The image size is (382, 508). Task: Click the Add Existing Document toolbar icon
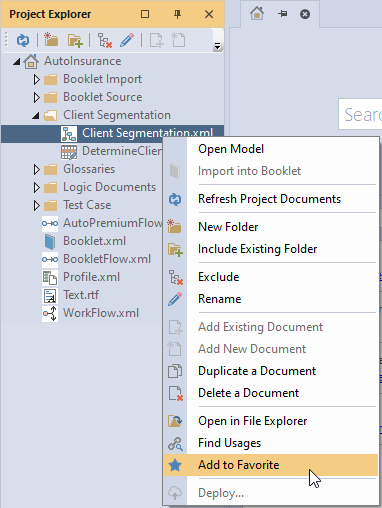click(x=156, y=40)
